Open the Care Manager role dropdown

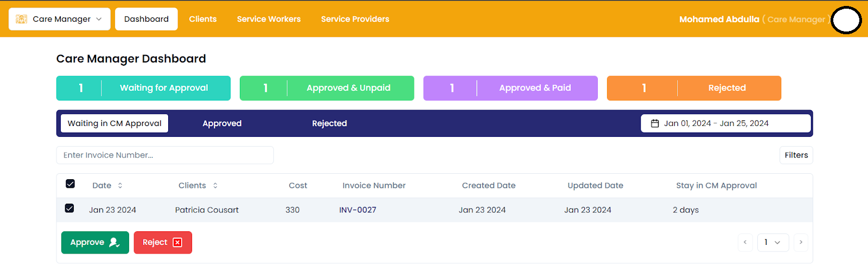point(60,19)
